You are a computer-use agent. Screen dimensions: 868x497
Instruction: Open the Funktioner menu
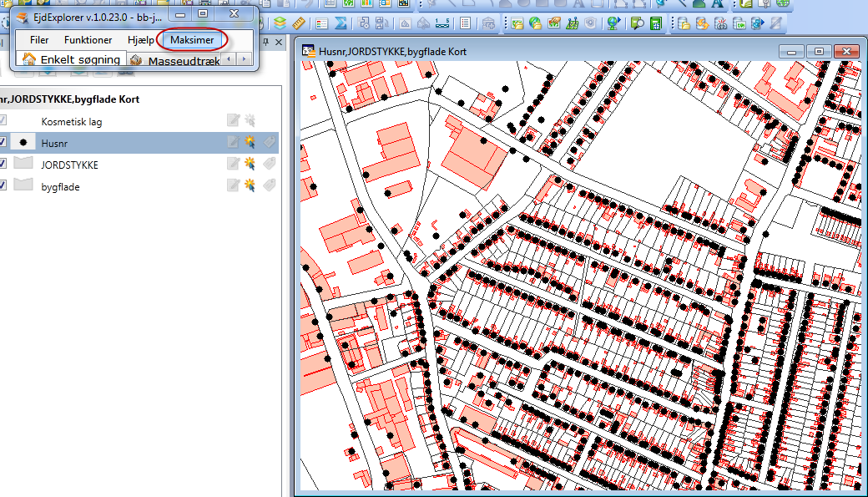click(x=88, y=40)
